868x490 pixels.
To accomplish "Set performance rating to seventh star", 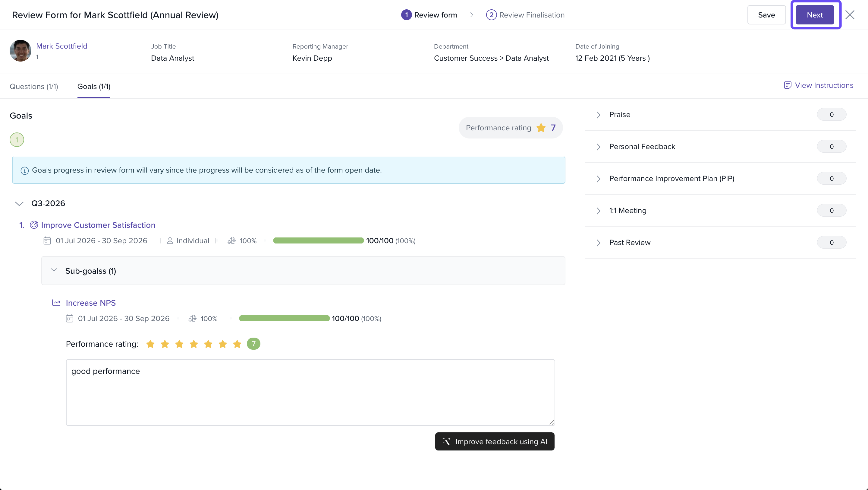I will point(237,344).
